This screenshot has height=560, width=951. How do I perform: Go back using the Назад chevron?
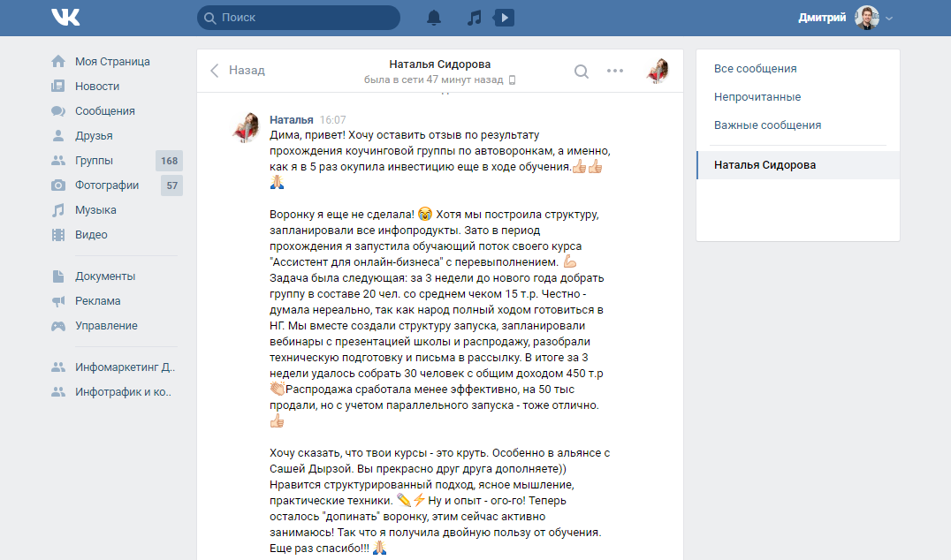click(x=214, y=71)
